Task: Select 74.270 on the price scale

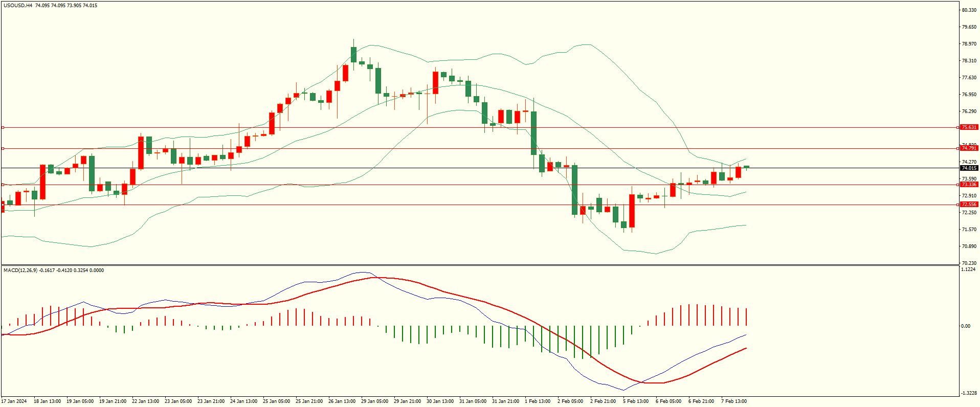Action: (x=969, y=162)
